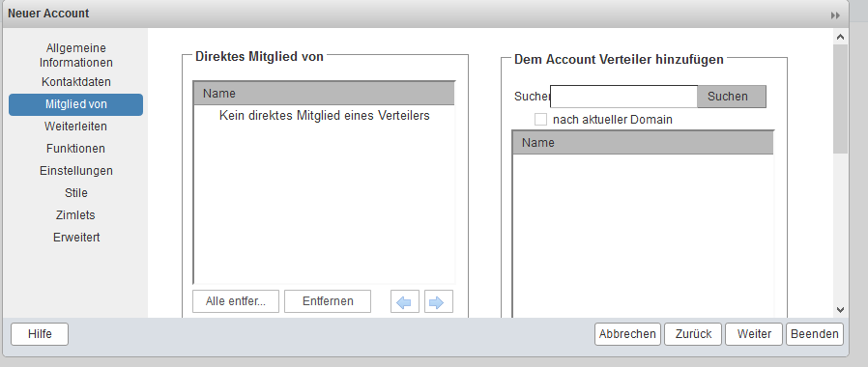
Task: Click Name header in Verteiler search results list
Action: point(643,143)
